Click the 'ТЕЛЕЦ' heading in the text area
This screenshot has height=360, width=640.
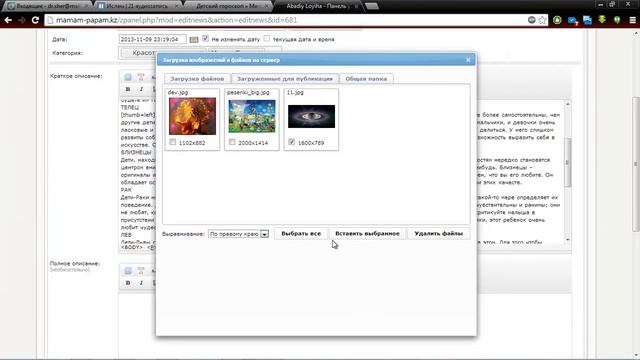pos(130,107)
